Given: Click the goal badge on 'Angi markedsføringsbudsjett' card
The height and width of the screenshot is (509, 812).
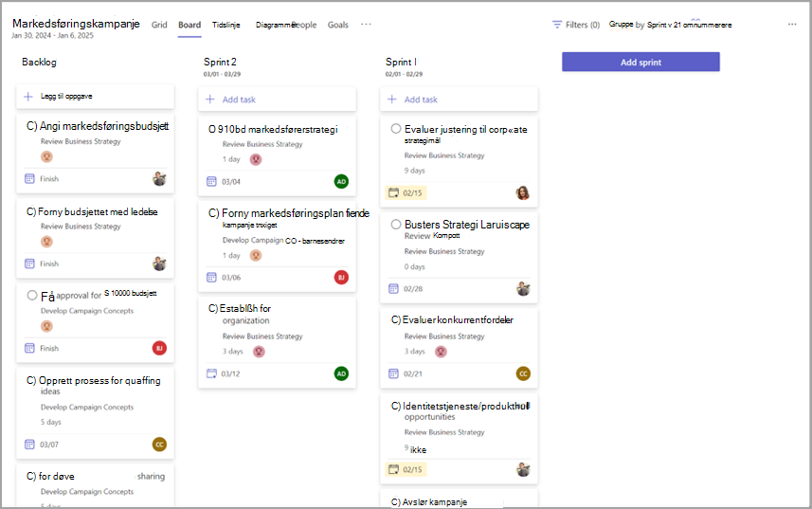Looking at the screenshot, I should tap(46, 156).
